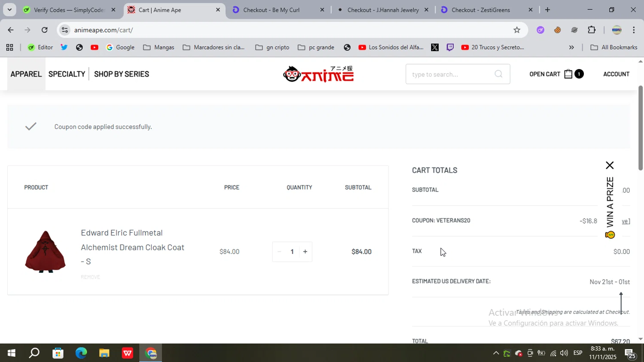Open Marcadores sin clasificar bookmark folder
This screenshot has height=362, width=644.
214,48
